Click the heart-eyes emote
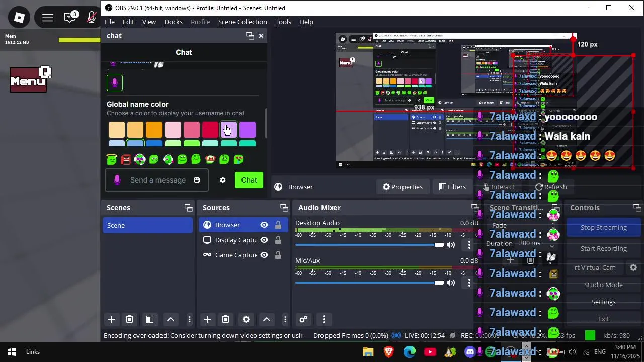Viewport: 644px width, 362px height. click(x=238, y=159)
